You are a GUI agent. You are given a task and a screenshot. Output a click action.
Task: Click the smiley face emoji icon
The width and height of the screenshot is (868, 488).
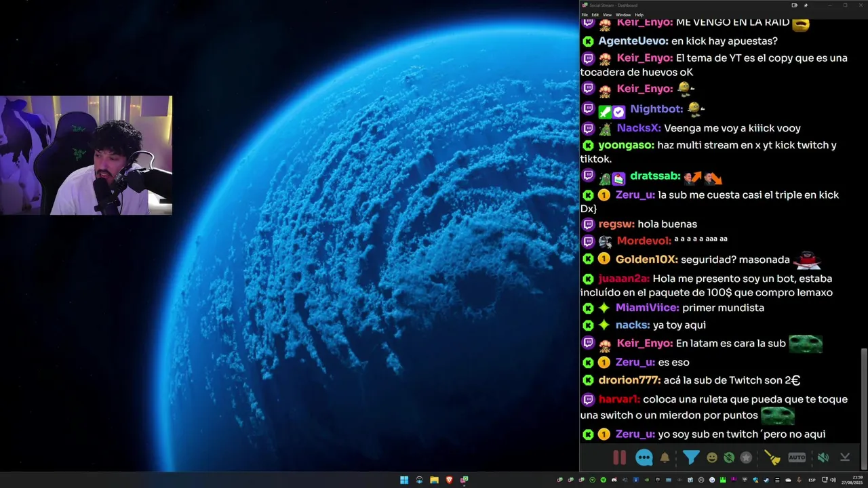[x=712, y=457]
